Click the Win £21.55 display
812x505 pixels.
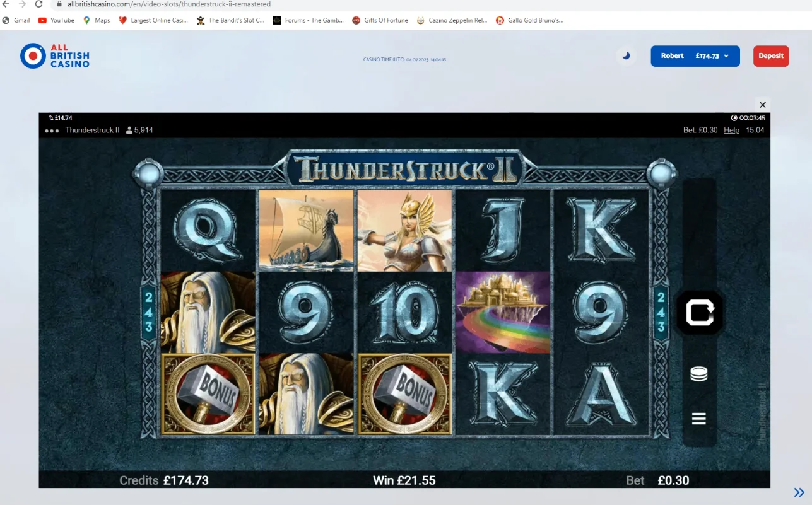404,480
